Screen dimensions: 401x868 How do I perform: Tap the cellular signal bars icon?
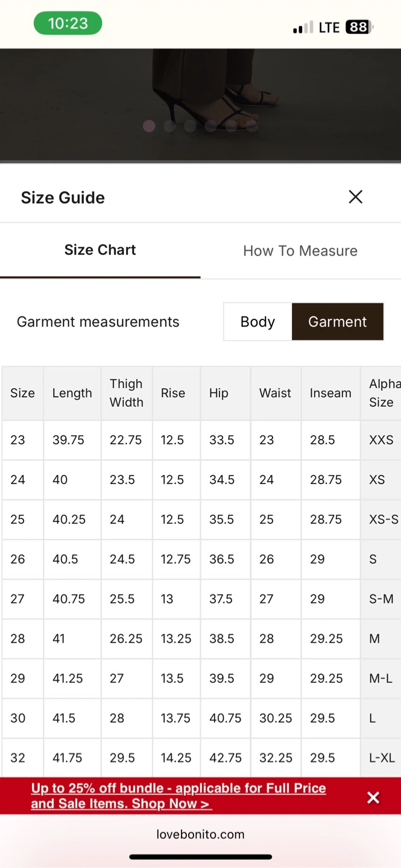click(x=303, y=28)
